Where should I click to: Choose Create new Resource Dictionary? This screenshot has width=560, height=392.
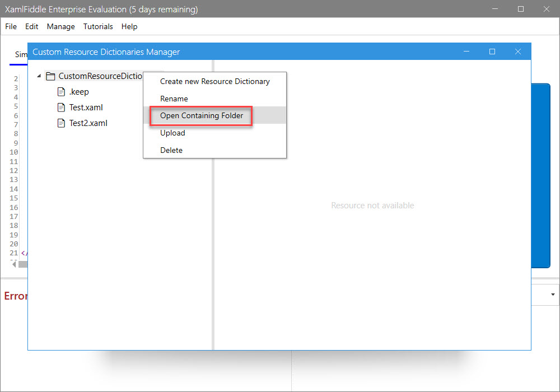point(214,81)
